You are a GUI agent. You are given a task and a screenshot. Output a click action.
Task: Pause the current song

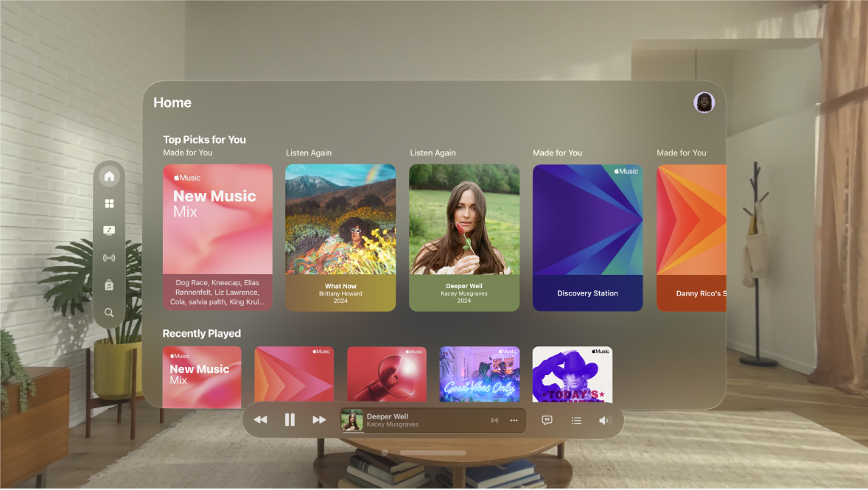(x=290, y=420)
